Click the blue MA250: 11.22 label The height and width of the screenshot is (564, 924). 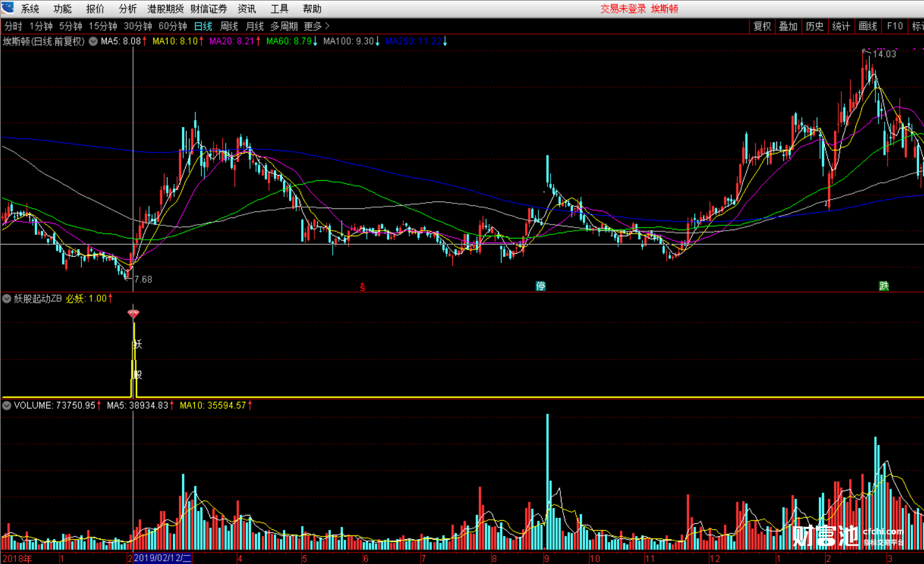[x=413, y=41]
